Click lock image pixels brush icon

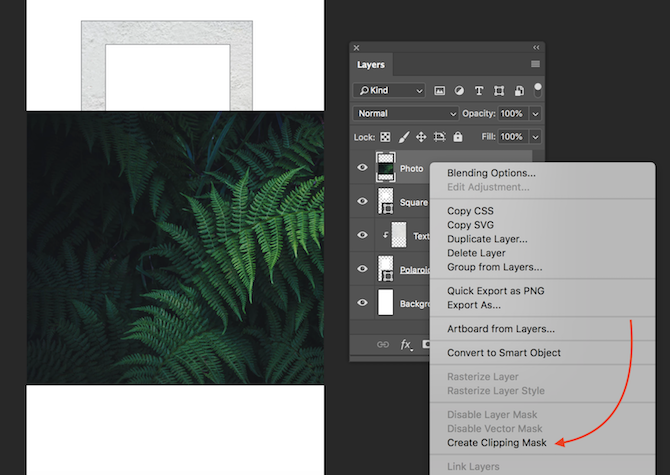coord(404,137)
